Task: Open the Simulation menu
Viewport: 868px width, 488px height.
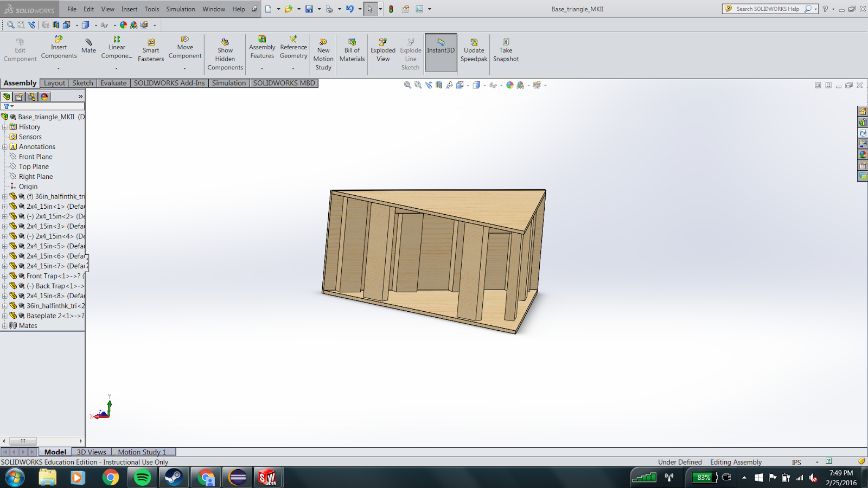Action: pos(181,9)
